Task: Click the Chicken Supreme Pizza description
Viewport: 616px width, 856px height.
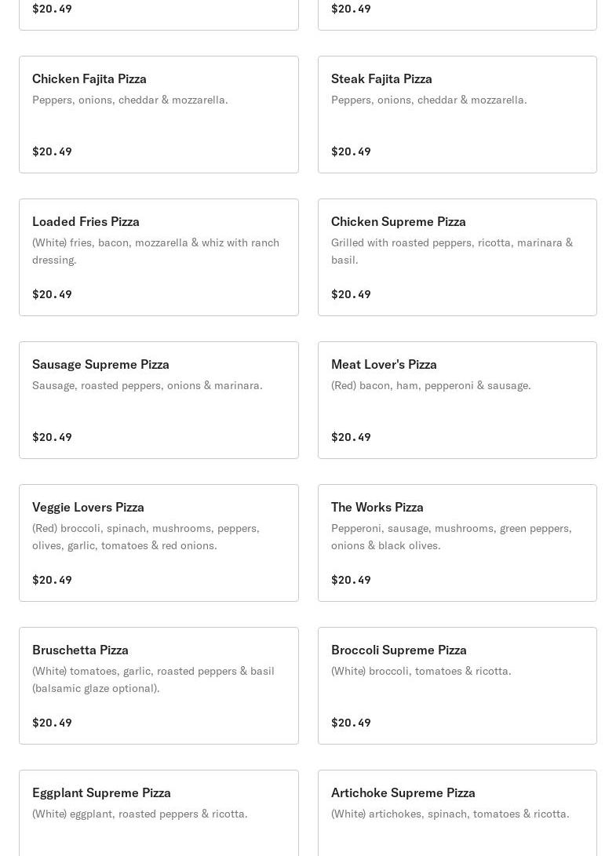Action: point(451,251)
